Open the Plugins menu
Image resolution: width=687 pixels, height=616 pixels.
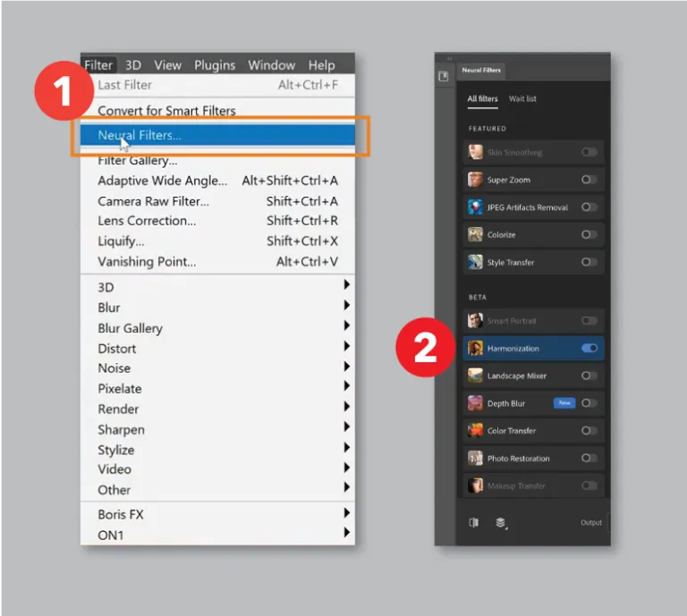pos(215,65)
